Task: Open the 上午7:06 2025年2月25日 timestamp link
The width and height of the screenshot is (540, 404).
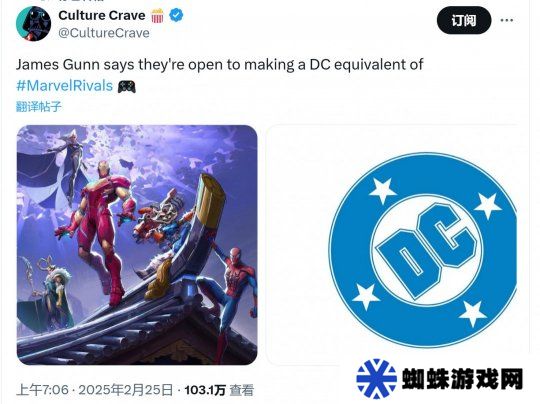Action: [94, 390]
